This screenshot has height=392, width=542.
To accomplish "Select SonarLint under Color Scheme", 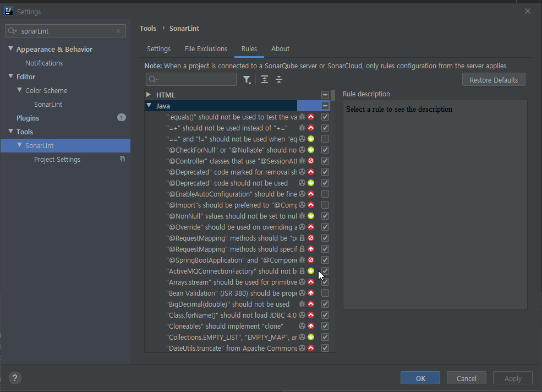I will pyautogui.click(x=48, y=104).
